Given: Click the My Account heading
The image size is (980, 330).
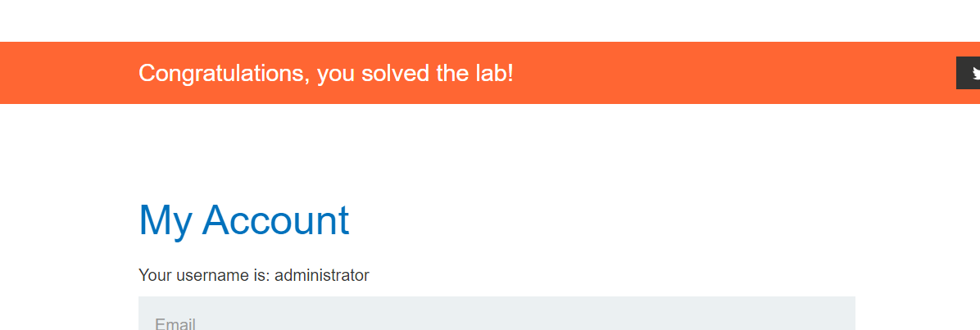Looking at the screenshot, I should 244,220.
